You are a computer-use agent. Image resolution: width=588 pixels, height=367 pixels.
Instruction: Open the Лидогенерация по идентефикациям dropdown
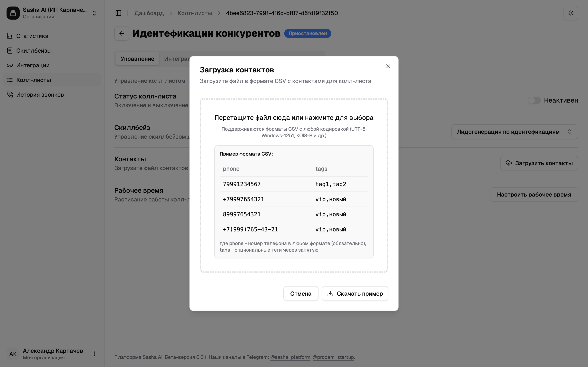point(514,132)
